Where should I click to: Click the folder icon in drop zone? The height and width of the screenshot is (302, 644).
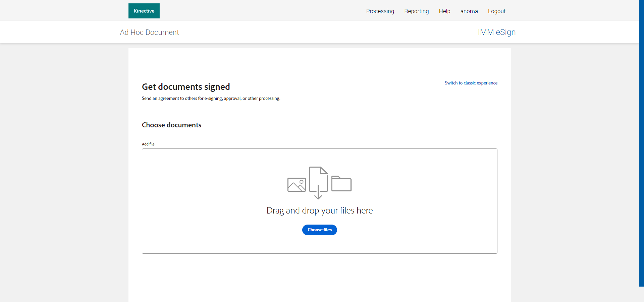click(341, 184)
